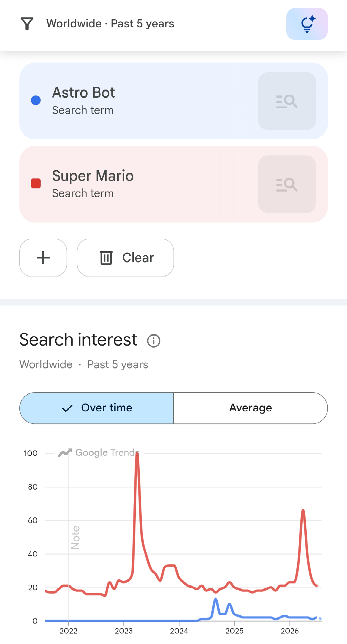Image resolution: width=347 pixels, height=644 pixels.
Task: Tap the AI lightbulb insights button
Action: [x=307, y=24]
